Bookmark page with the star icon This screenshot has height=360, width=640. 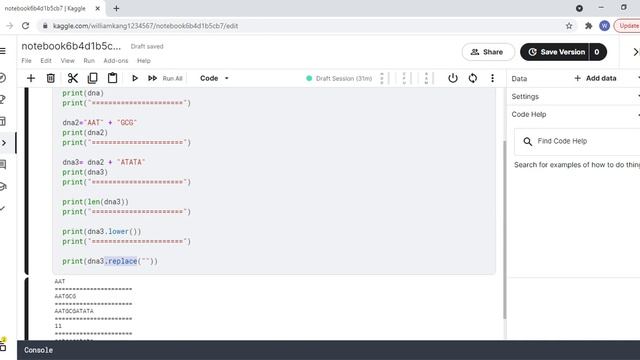tap(569, 26)
